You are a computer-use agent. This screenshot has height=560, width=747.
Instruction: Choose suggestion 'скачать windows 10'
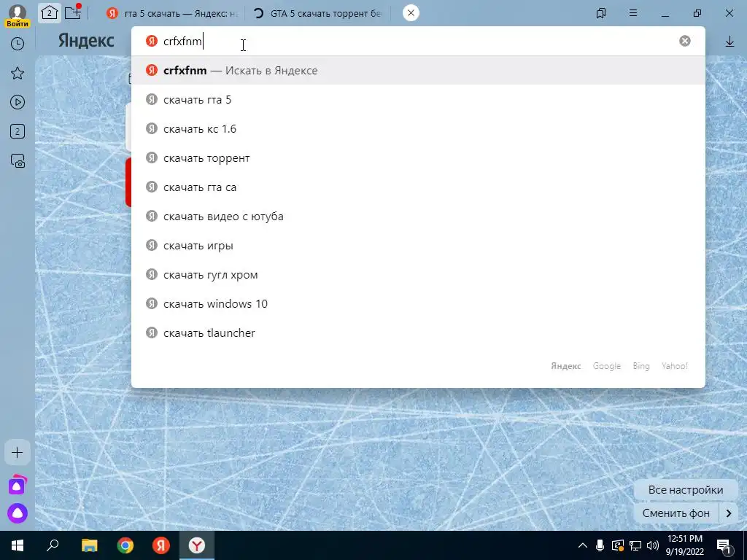[418, 304]
